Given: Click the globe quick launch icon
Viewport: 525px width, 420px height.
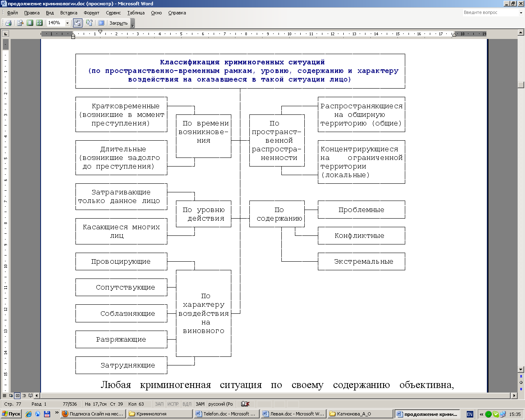Looking at the screenshot, I should coord(38,414).
